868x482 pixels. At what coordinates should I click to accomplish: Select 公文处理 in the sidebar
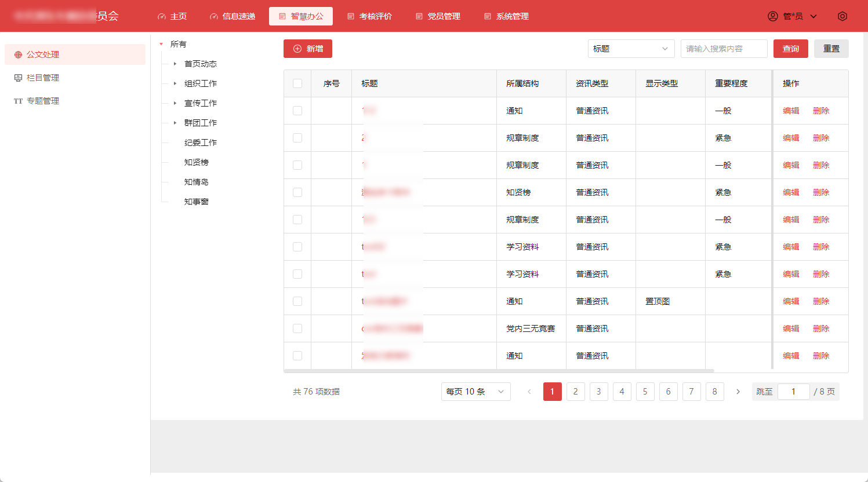click(75, 54)
